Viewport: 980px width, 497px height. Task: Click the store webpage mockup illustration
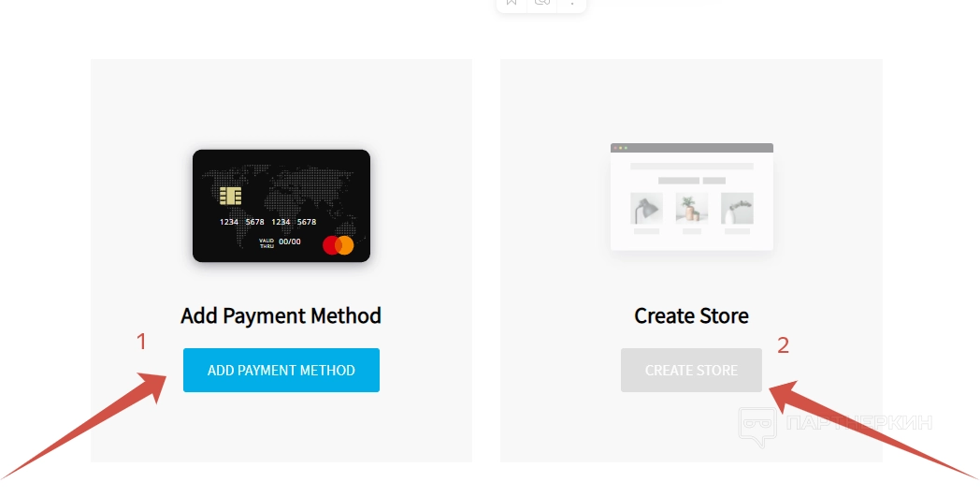(692, 197)
